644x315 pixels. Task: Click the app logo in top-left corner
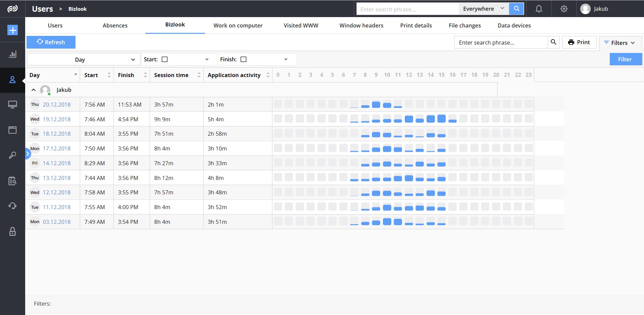(12, 9)
